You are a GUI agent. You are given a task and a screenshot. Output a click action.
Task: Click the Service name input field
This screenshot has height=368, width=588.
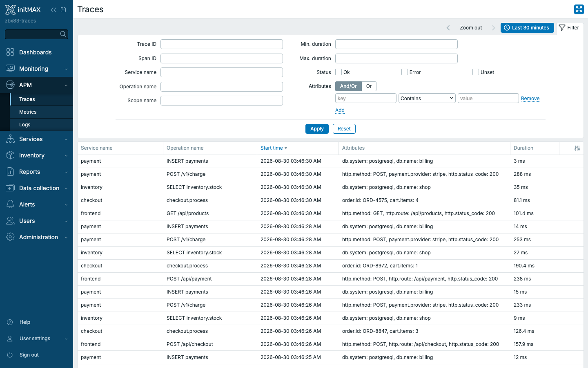click(x=222, y=72)
